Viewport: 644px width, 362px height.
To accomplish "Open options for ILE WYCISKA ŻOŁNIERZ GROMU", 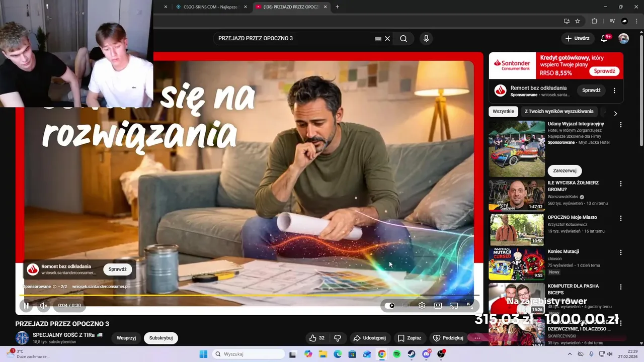I will click(620, 184).
